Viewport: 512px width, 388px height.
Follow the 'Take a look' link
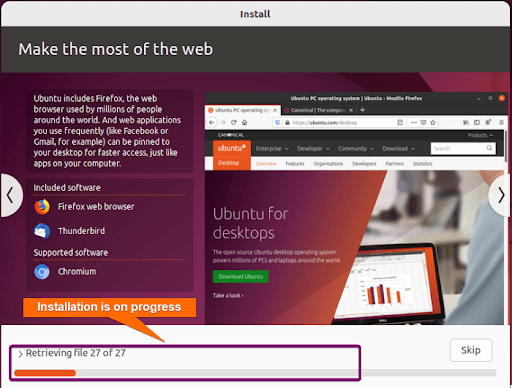click(228, 295)
